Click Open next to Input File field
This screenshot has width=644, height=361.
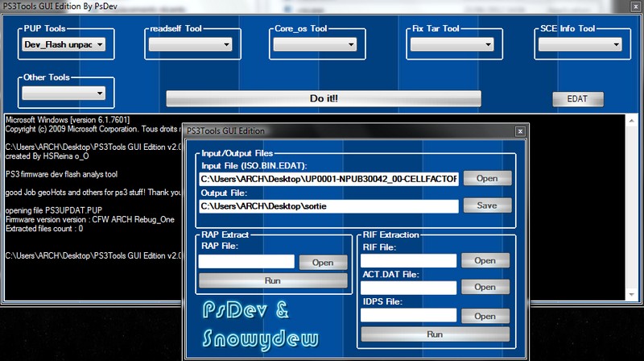pyautogui.click(x=487, y=178)
